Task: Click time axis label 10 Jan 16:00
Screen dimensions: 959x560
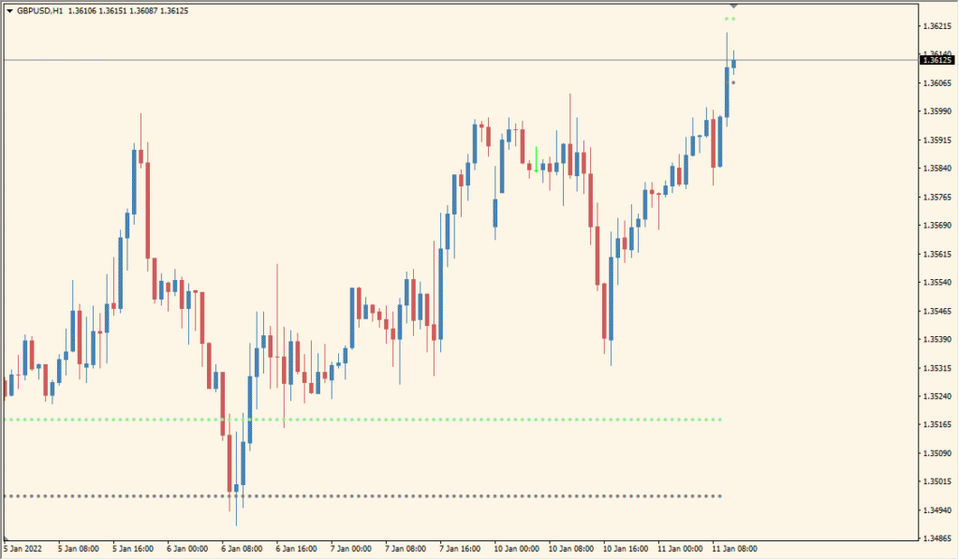Action: tap(625, 549)
